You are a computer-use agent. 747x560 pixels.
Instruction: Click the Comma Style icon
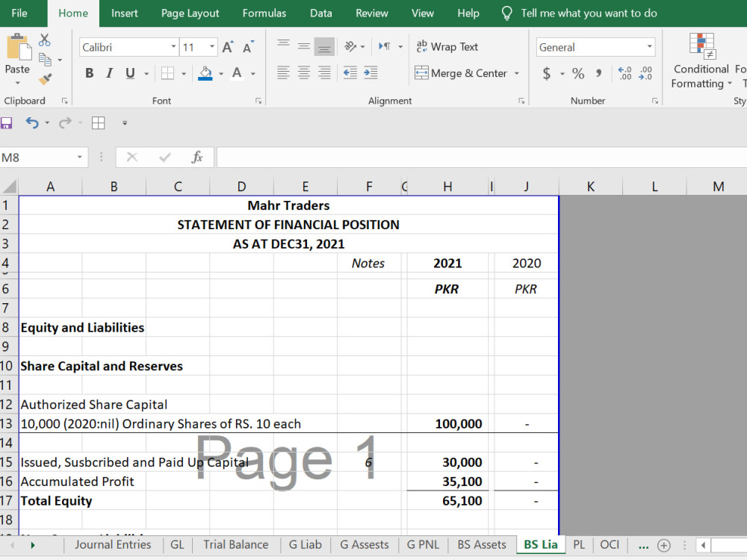597,74
